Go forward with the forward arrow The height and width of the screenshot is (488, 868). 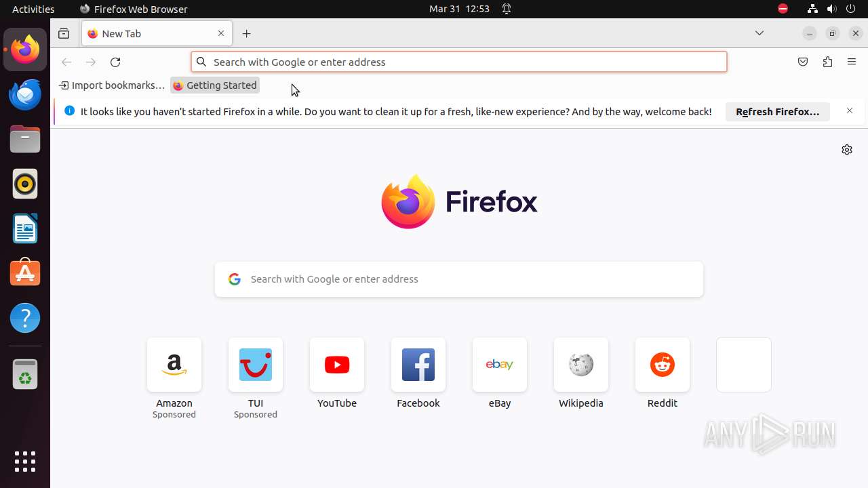point(91,62)
